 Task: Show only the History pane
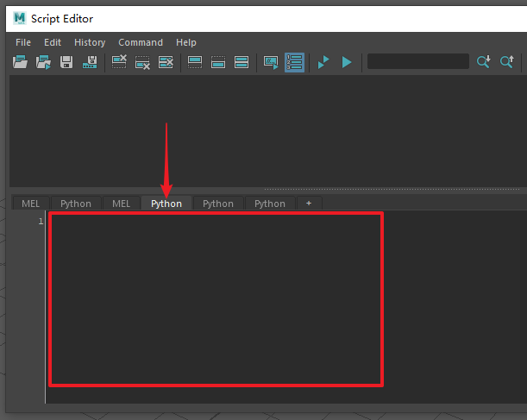(x=195, y=62)
